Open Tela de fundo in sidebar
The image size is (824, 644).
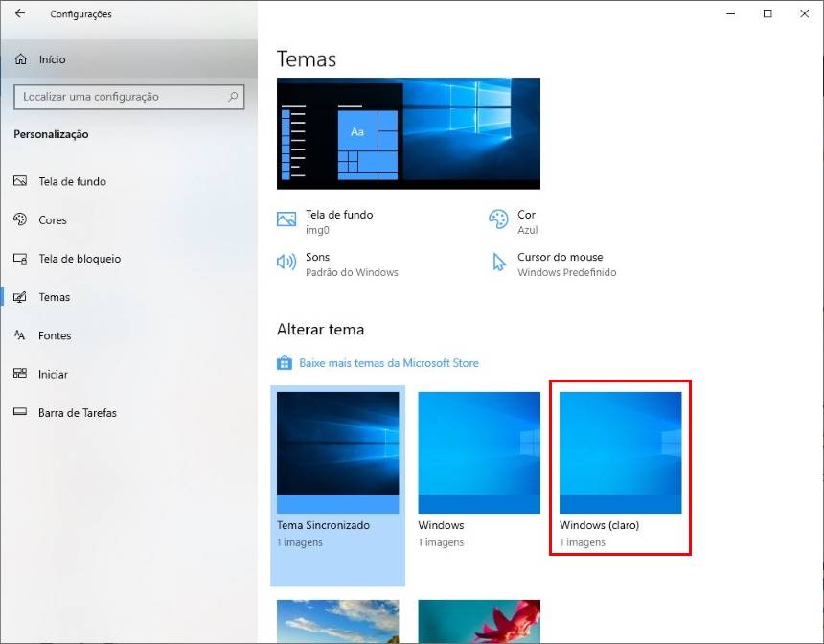(128, 181)
